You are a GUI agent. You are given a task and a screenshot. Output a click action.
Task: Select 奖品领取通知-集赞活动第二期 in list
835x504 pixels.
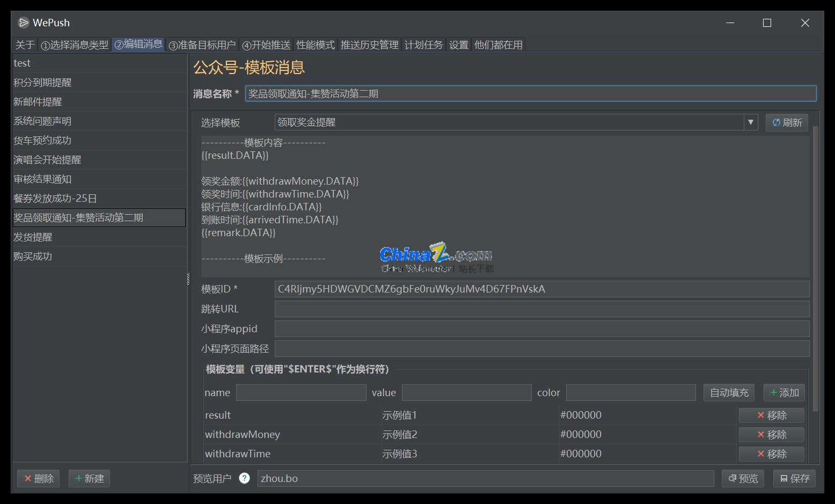pos(99,217)
